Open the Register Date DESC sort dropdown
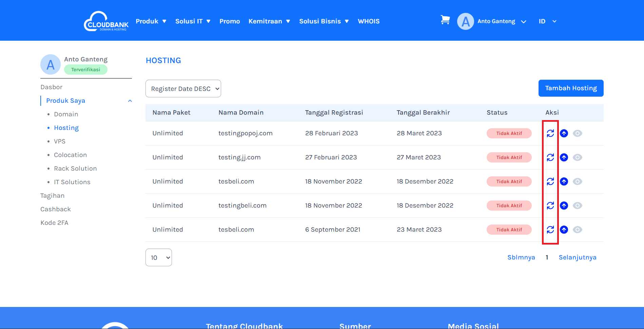This screenshot has width=644, height=329. 183,89
